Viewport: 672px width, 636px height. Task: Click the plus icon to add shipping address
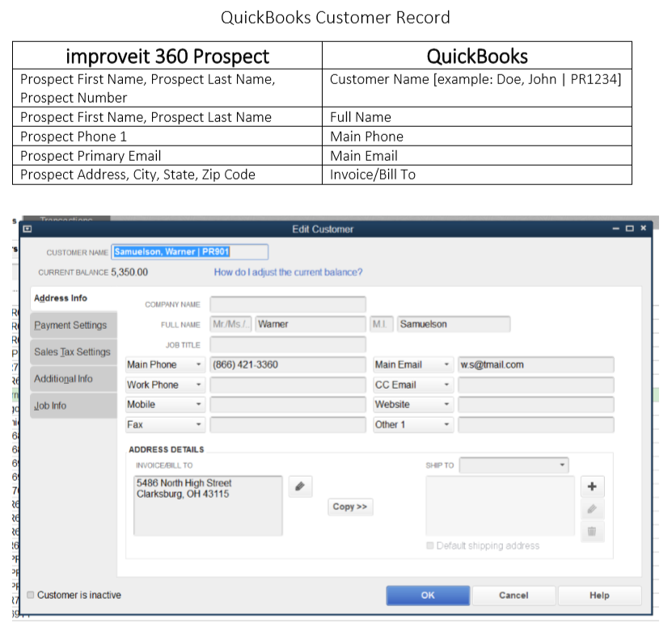pos(592,486)
